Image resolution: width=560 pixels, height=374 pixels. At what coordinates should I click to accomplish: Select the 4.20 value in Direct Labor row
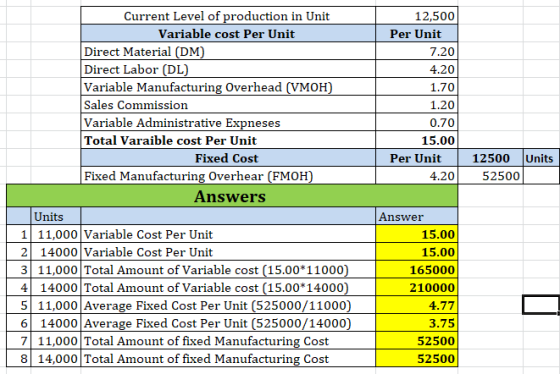(x=416, y=69)
